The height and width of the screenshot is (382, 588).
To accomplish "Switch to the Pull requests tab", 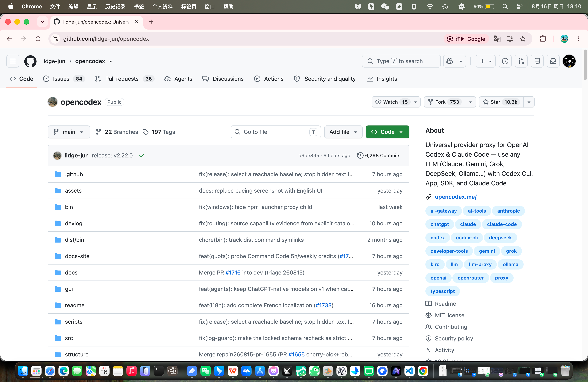I will [x=125, y=79].
